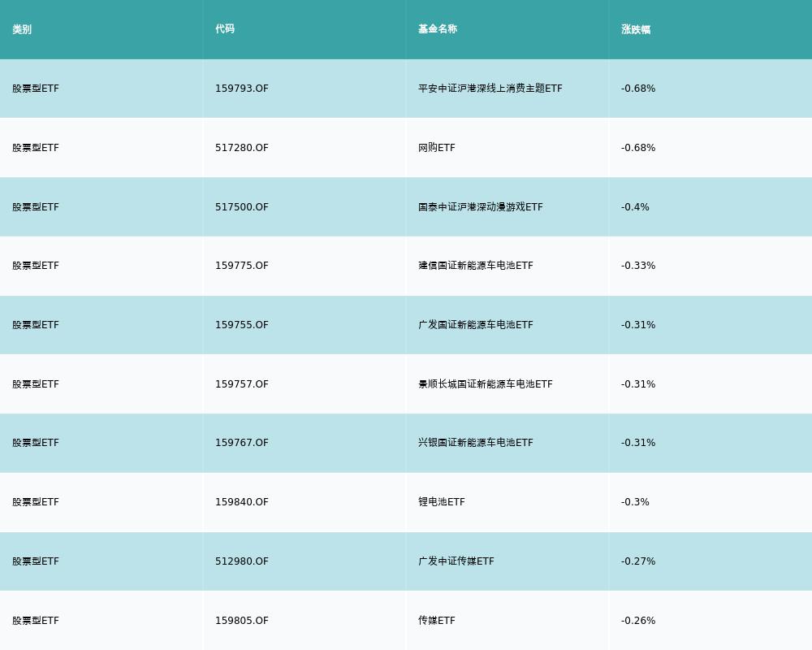Click the -0.27% change value
The width and height of the screenshot is (812, 650).
(638, 561)
